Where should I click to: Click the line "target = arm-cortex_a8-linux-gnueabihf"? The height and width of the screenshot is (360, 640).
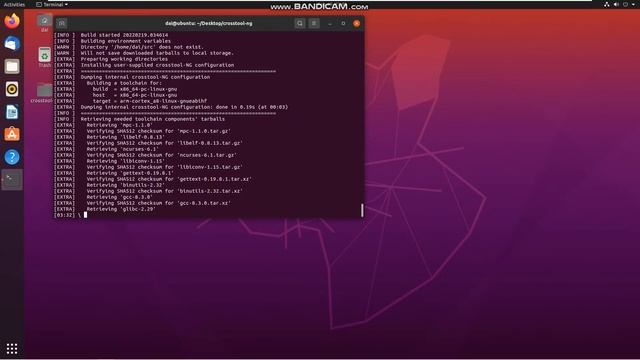click(x=150, y=101)
